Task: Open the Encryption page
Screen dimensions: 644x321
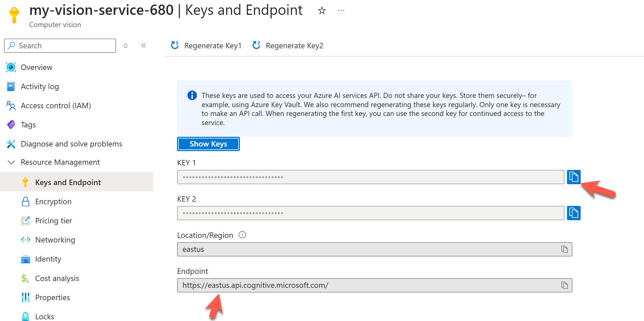Action: click(53, 202)
